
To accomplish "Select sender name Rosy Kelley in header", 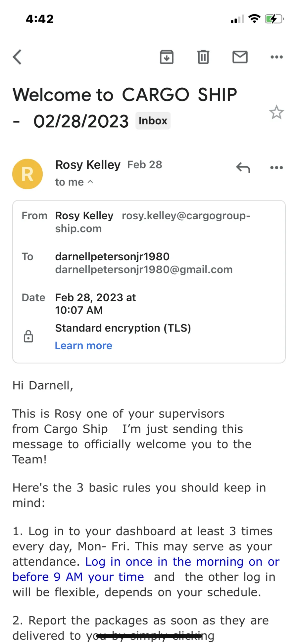I will coord(88,165).
